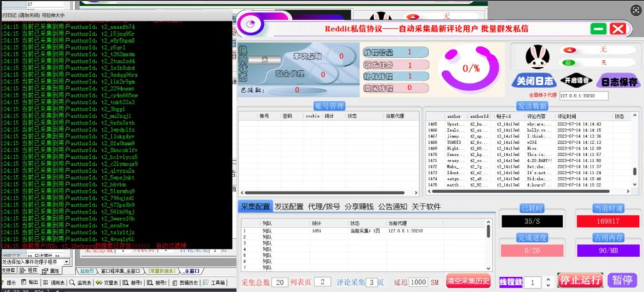Viewport: 644px width, 292px height.
Task: Click the 延迟 delay input field
Action: click(x=418, y=283)
